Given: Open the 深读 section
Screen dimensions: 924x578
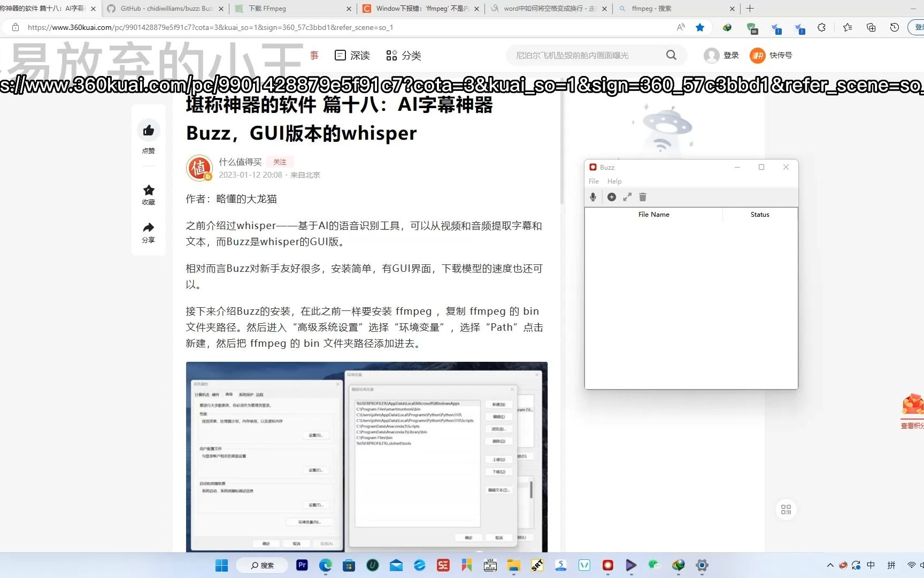Looking at the screenshot, I should tap(352, 55).
